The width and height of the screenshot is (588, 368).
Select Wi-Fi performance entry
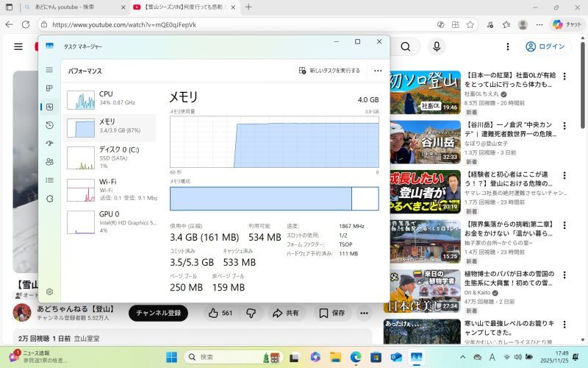(110, 190)
